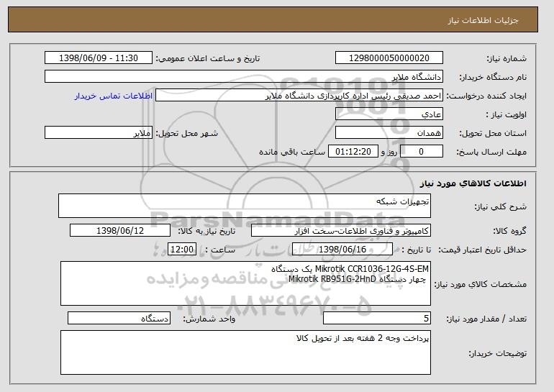Select the remaining days field showing 0
The width and height of the screenshot is (554, 392).
[421, 152]
